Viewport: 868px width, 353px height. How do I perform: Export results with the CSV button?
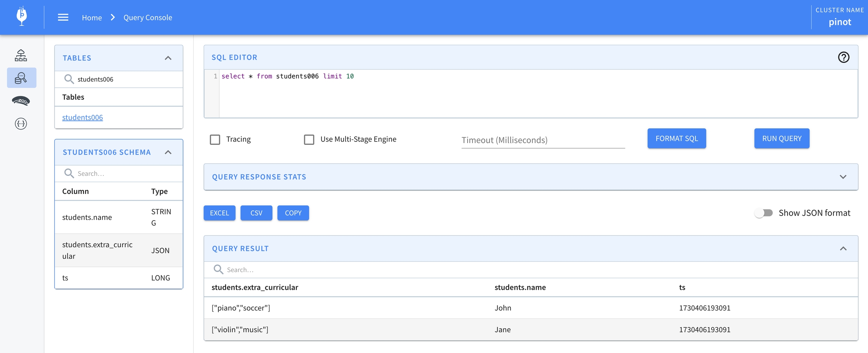[256, 213]
